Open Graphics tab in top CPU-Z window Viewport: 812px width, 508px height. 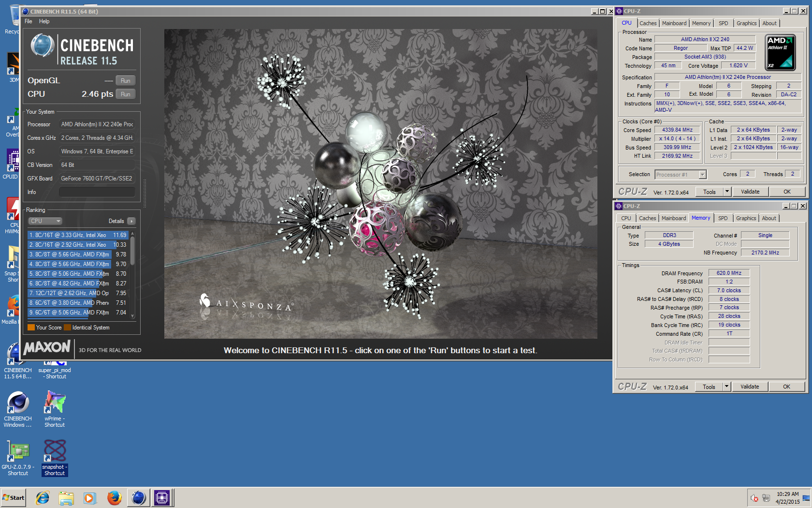pos(746,23)
